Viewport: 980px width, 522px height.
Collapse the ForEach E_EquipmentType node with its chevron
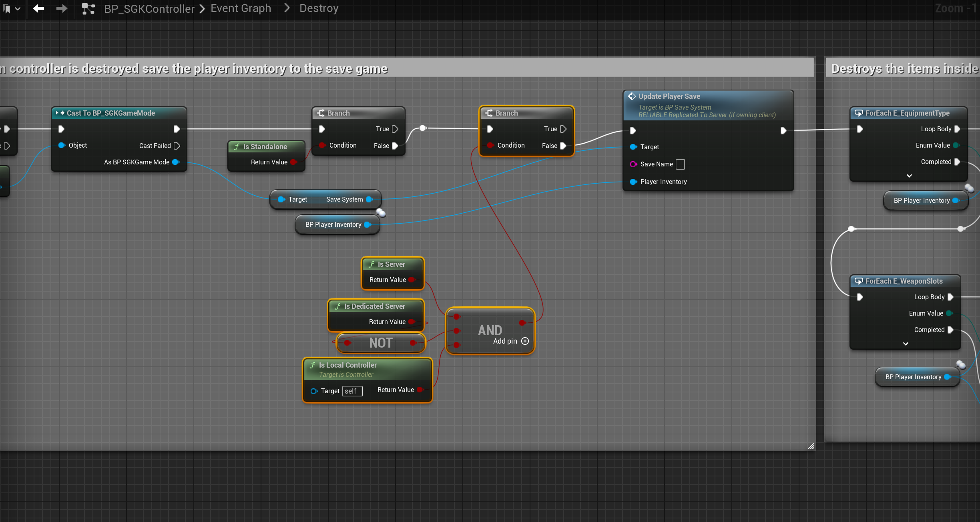click(910, 176)
